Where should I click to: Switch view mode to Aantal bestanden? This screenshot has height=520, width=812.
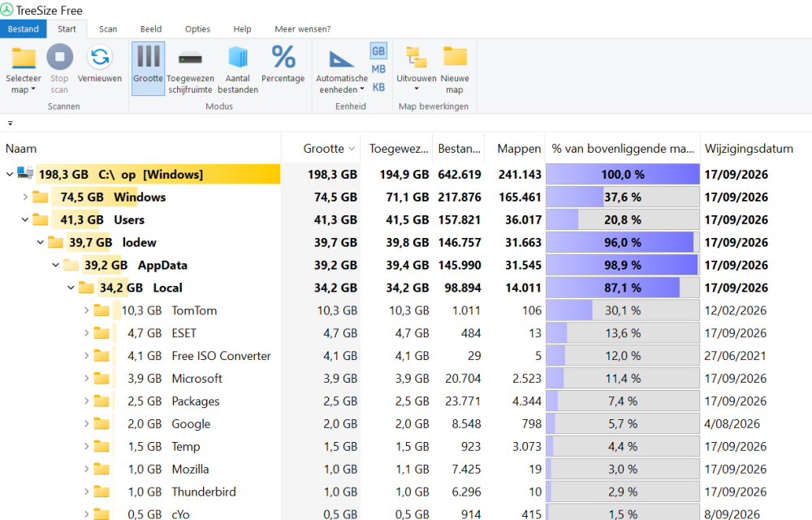238,68
